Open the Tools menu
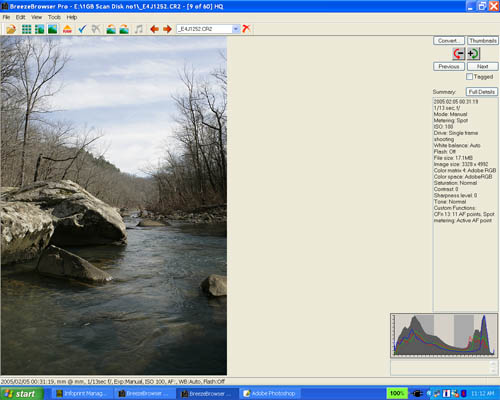Screen dimensions: 500x400 pos(54,17)
